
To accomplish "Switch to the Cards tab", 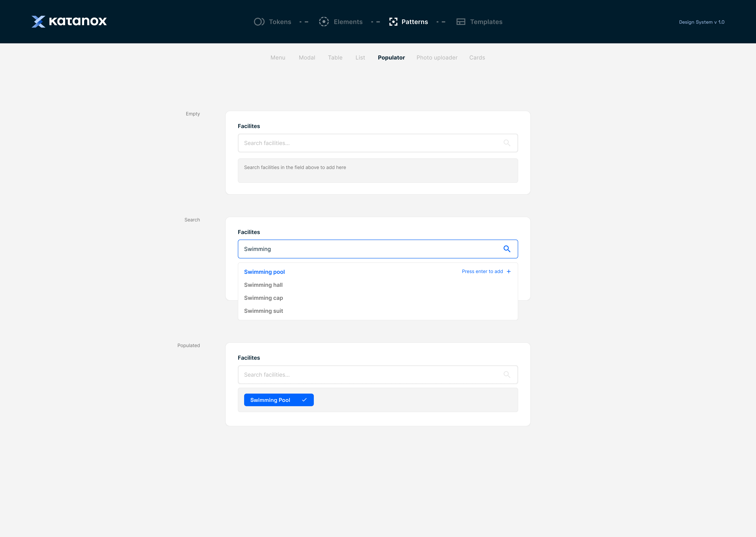I will (477, 58).
